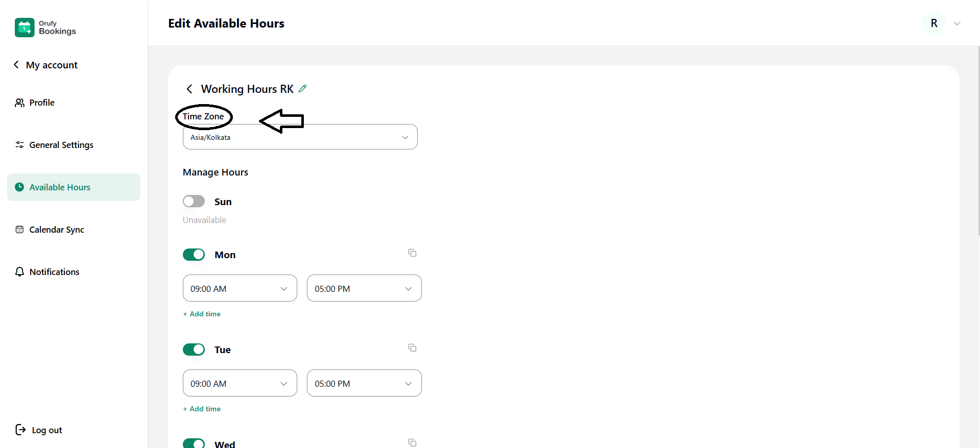Click the copy icon for Tuesday hours
This screenshot has width=980, height=448.
pyautogui.click(x=412, y=348)
